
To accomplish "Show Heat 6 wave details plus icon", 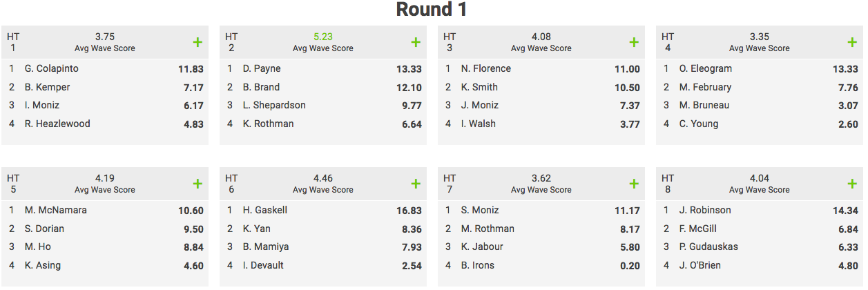I will click(416, 184).
